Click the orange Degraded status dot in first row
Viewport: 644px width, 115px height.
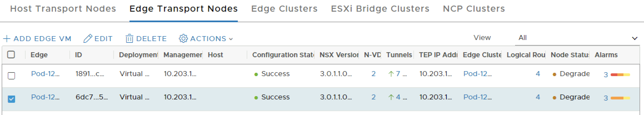[554, 74]
